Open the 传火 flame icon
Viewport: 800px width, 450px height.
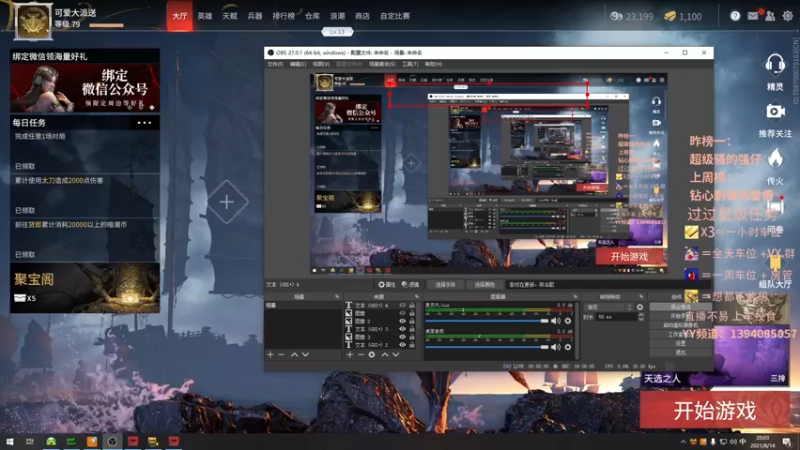[775, 159]
